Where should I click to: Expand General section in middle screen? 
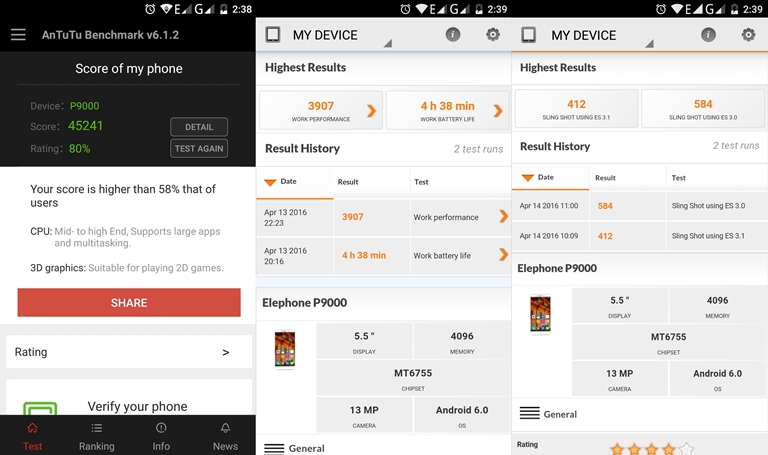pyautogui.click(x=294, y=448)
